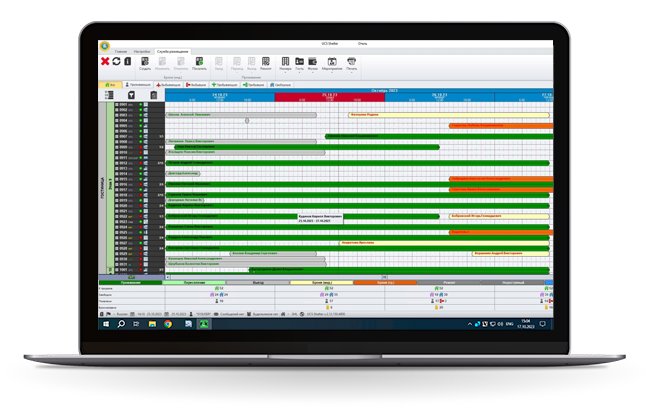
Task: Select the Прибывшие filter tab
Action: coord(253,85)
